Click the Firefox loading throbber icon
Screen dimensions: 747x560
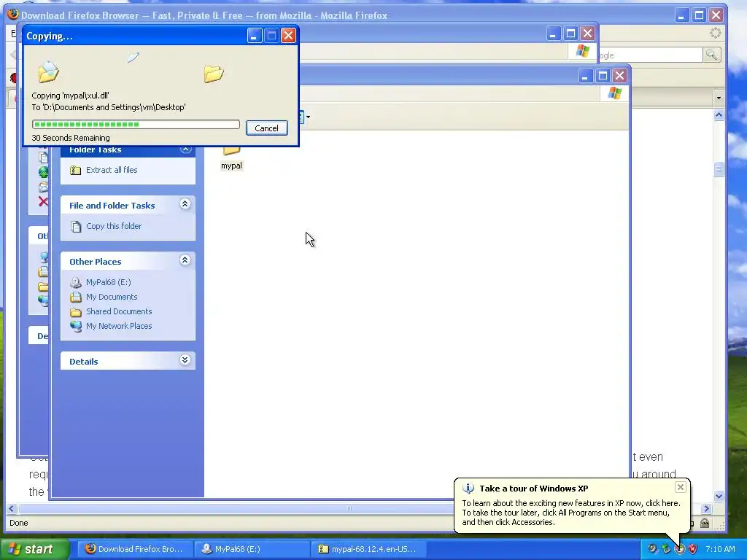click(x=715, y=33)
